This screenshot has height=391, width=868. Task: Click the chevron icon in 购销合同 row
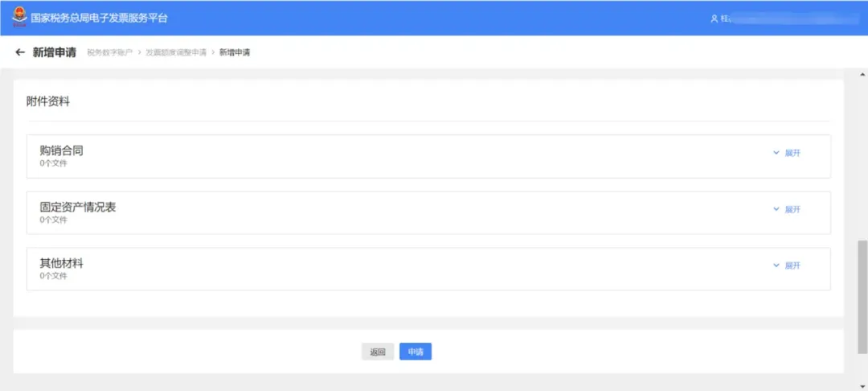point(776,153)
